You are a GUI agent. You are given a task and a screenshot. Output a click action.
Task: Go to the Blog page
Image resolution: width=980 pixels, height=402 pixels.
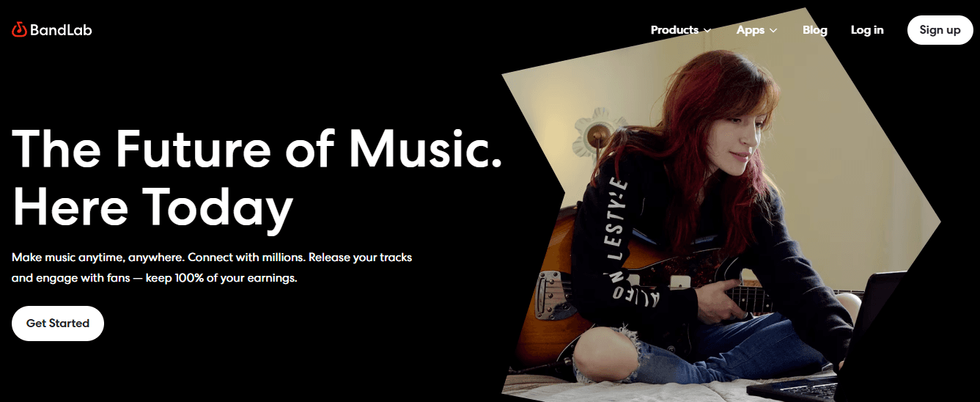pos(815,30)
